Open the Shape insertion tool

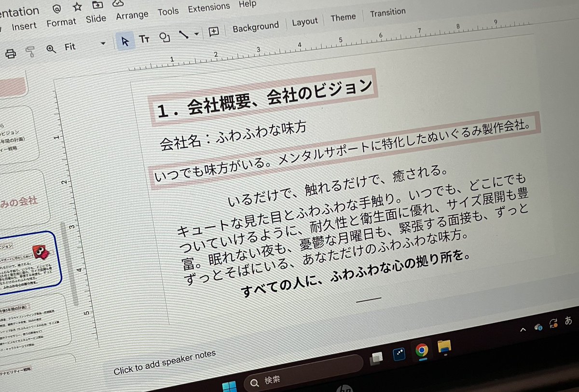164,37
